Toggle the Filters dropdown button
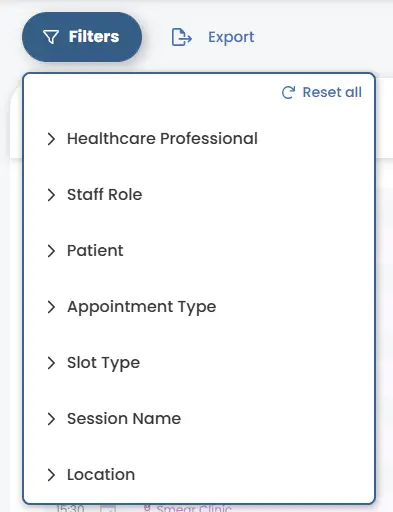 click(x=82, y=37)
